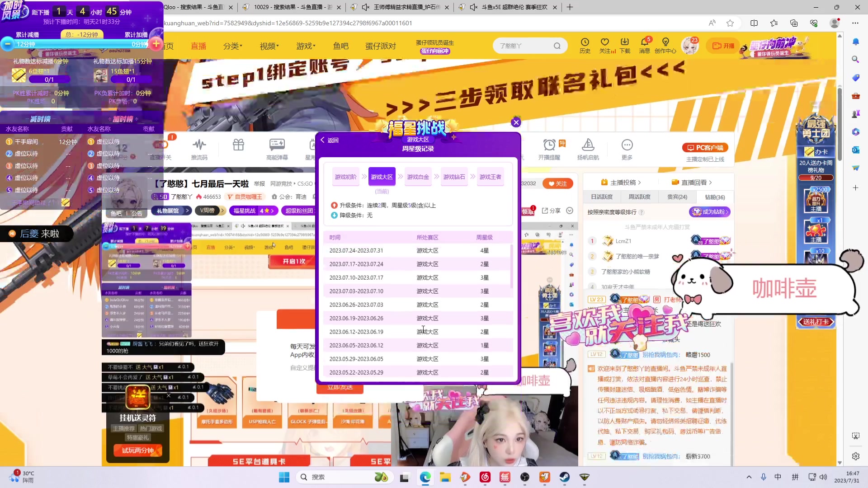
Task: Open new browser tab with plus
Action: click(570, 7)
